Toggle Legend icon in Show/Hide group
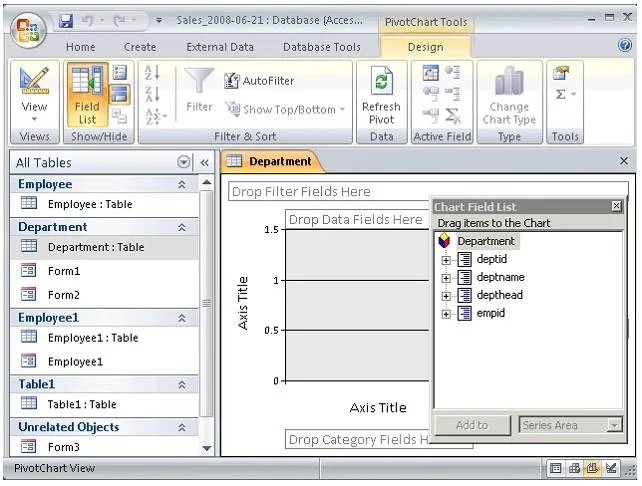642x486 pixels. pos(119,72)
